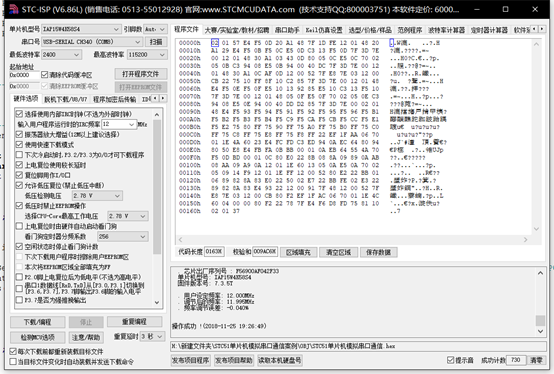Open CPU-Core最高工作电压 dropdown
The image size is (554, 374).
pos(128,216)
